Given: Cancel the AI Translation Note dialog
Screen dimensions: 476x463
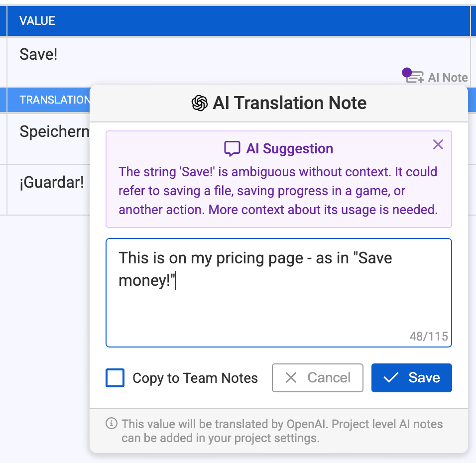Looking at the screenshot, I should tap(317, 378).
